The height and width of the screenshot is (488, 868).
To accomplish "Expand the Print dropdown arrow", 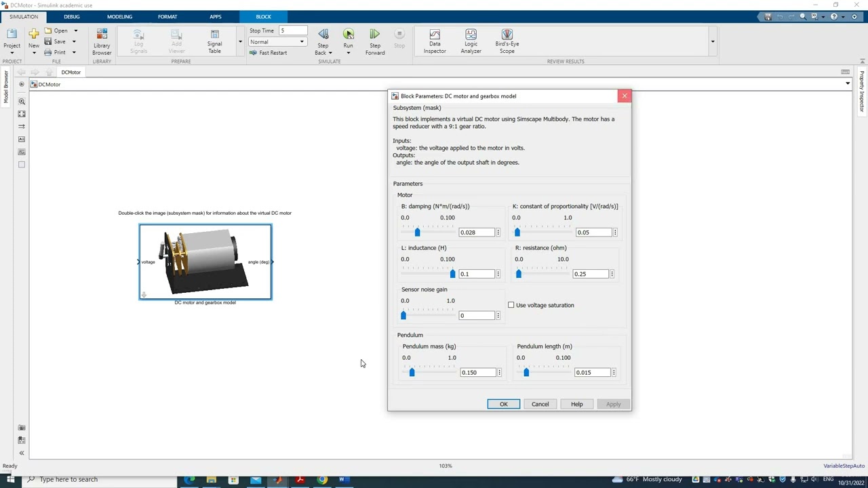I will pyautogui.click(x=74, y=53).
